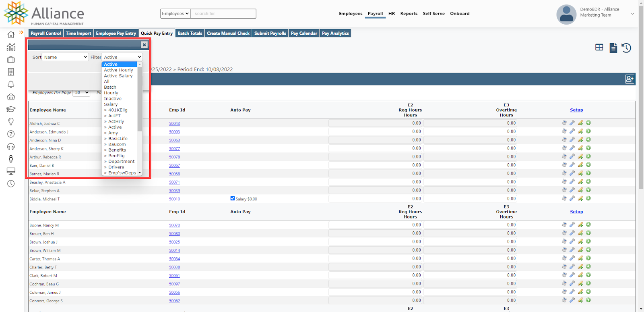The image size is (644, 312).
Task: Open employee ID 50043 link
Action: tap(174, 124)
